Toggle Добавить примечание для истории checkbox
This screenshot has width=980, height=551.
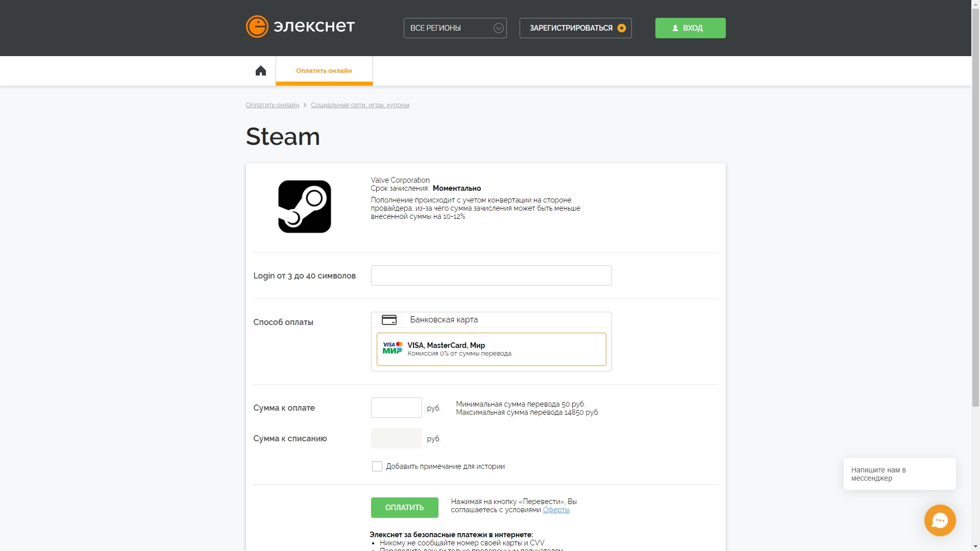(377, 466)
